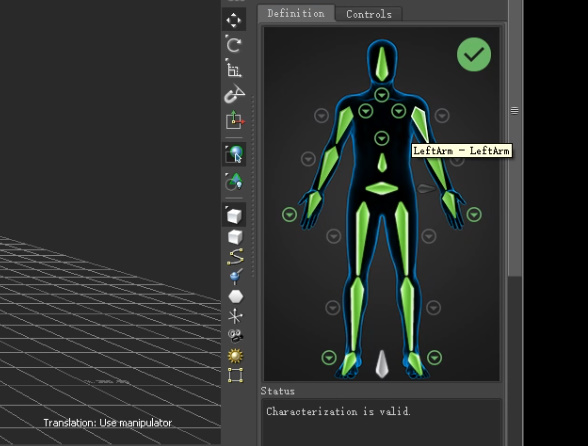This screenshot has width=588, height=446.
Task: Select the character's right forearm bone
Action: (x=328, y=167)
